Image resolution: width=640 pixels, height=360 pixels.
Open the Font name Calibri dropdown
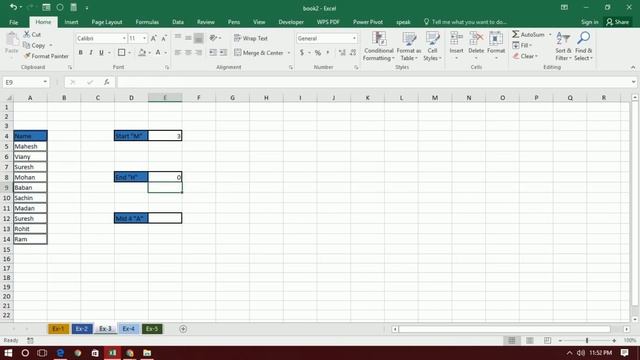click(x=124, y=38)
